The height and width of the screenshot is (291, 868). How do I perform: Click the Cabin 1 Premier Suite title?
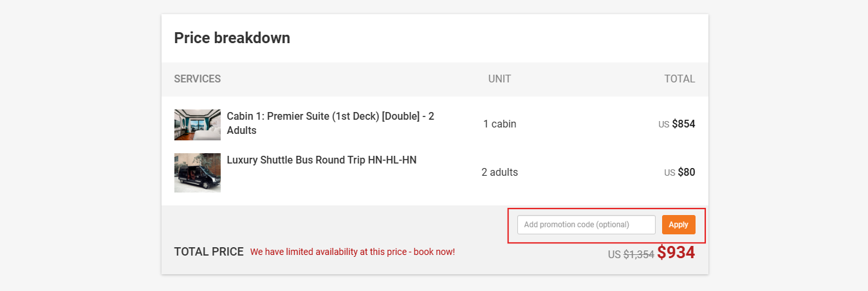tap(330, 123)
